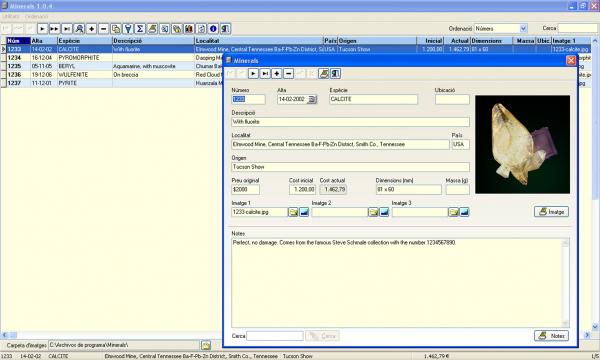Click the Espècie column header

coord(85,41)
